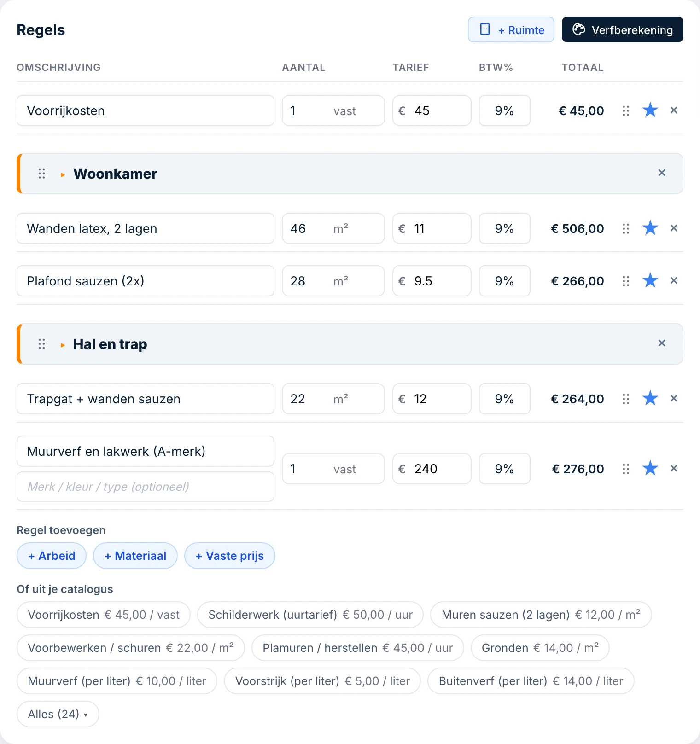Remove the Muurverf en lakwerk row
The height and width of the screenshot is (744, 700).
click(x=674, y=468)
